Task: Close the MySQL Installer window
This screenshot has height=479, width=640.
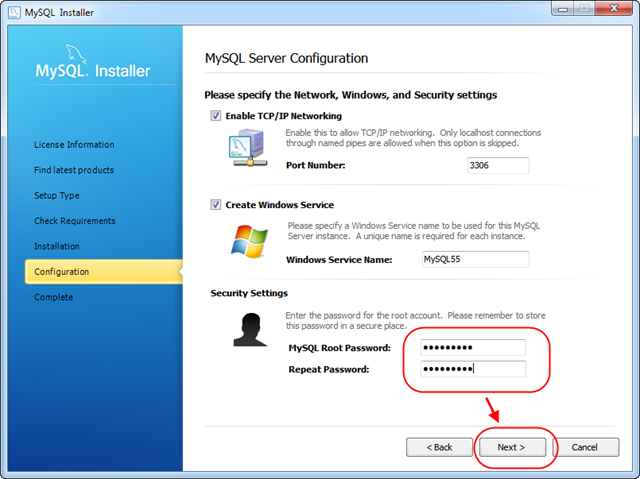Action: point(614,8)
